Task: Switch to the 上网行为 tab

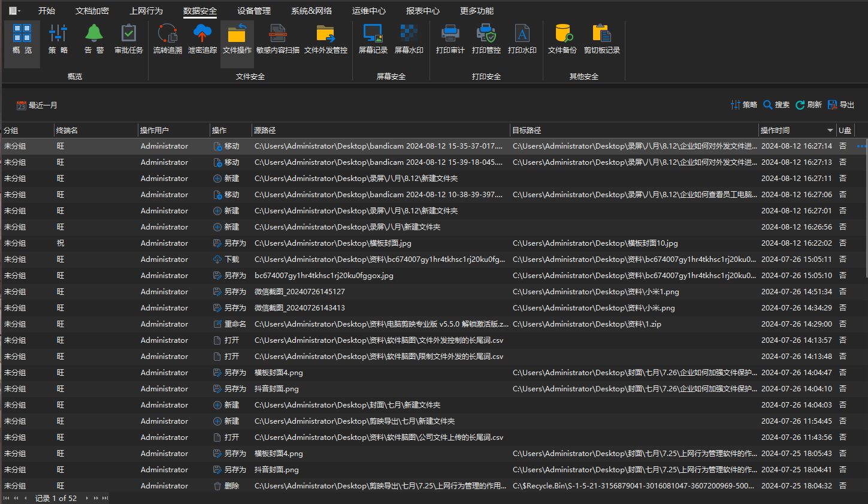Action: point(146,11)
